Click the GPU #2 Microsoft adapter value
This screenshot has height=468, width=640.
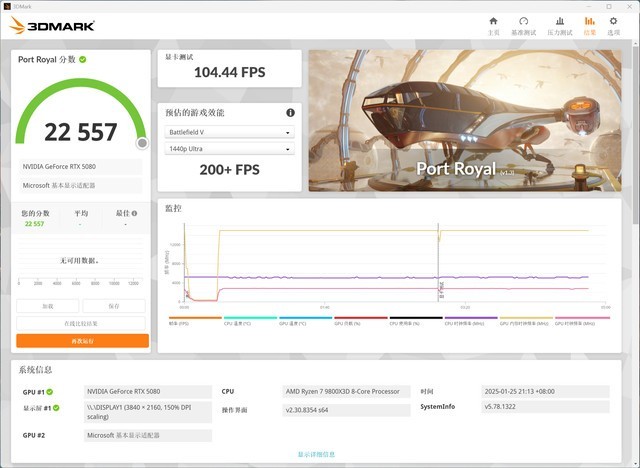point(148,435)
